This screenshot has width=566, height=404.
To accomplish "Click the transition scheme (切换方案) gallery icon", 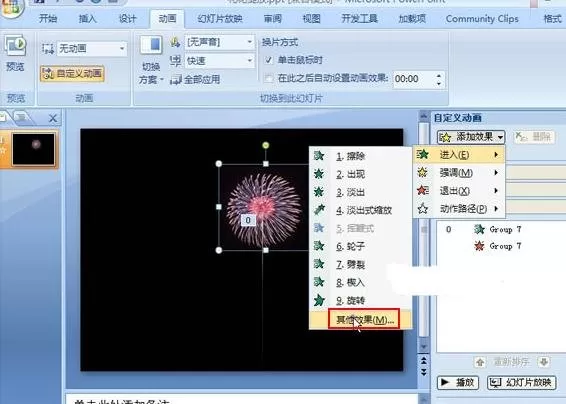I will click(x=151, y=45).
